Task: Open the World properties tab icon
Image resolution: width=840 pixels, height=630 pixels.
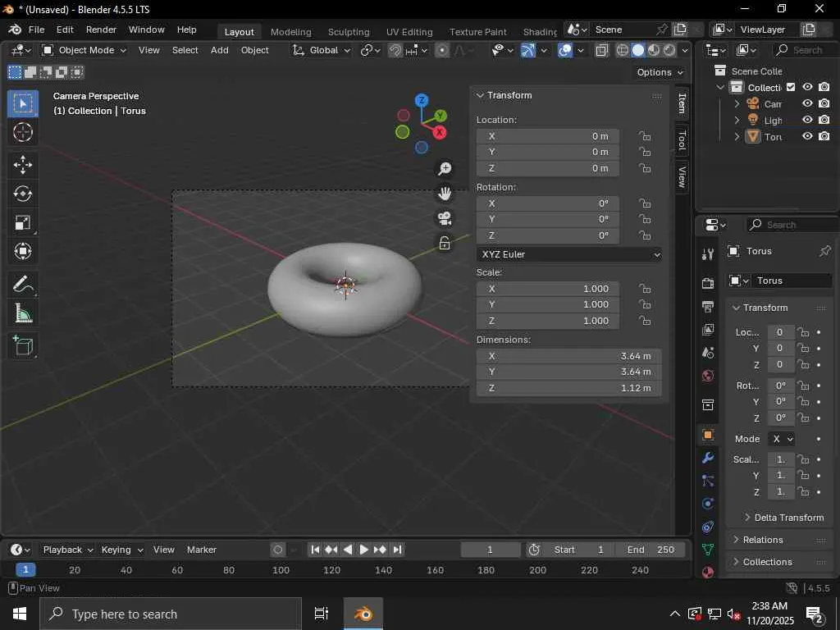Action: click(x=708, y=376)
